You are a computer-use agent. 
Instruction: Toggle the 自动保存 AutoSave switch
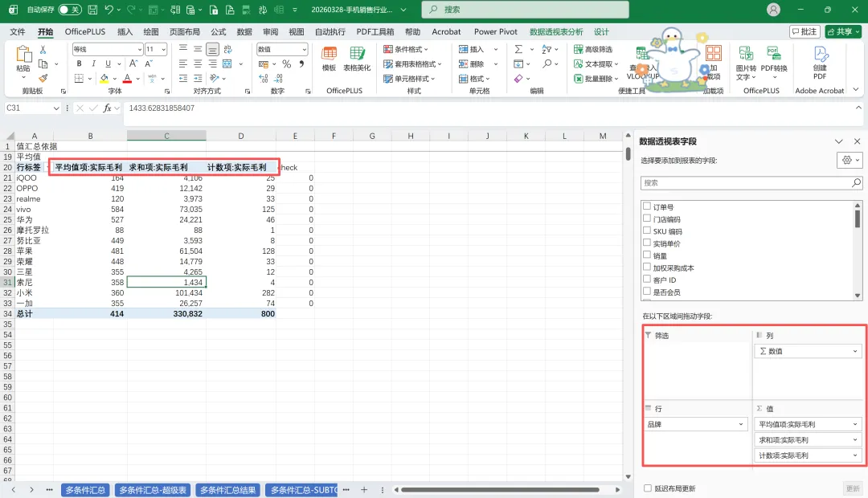[x=70, y=10]
